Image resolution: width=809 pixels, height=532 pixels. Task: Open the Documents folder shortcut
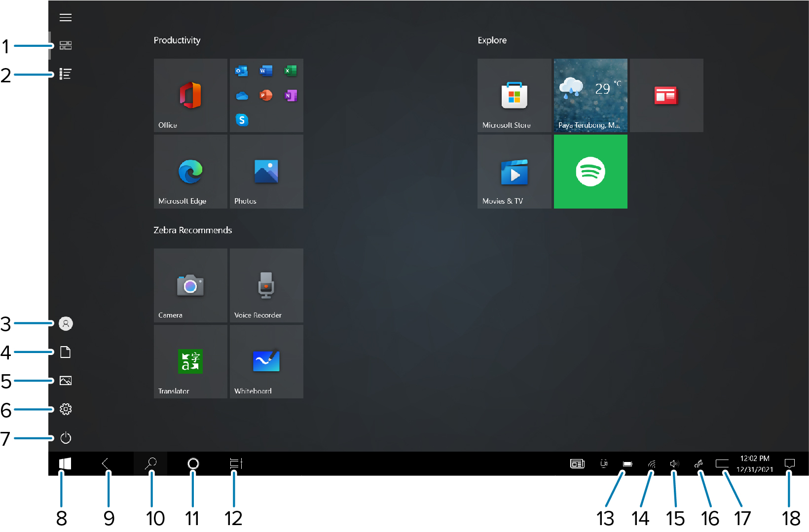pyautogui.click(x=66, y=352)
